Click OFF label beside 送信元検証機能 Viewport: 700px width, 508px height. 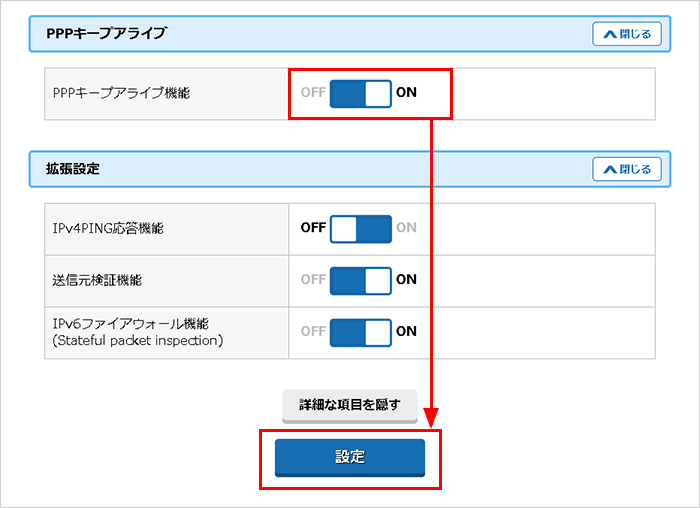tap(313, 280)
